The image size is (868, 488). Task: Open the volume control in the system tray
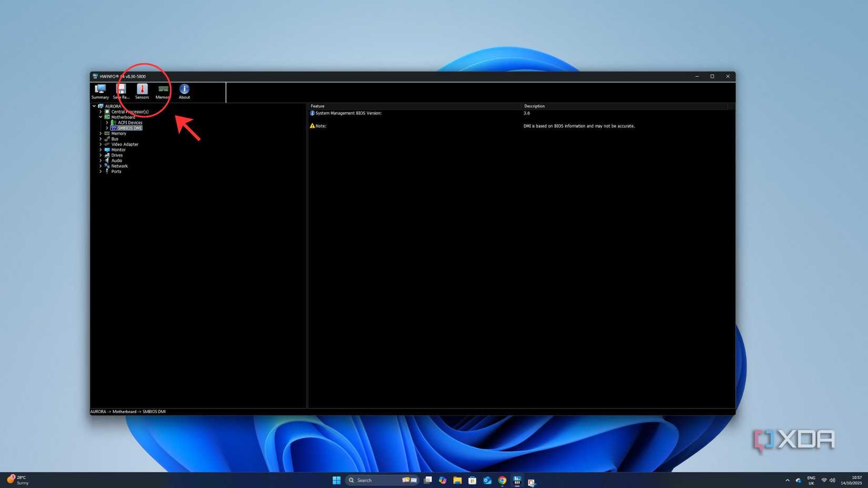(832, 480)
